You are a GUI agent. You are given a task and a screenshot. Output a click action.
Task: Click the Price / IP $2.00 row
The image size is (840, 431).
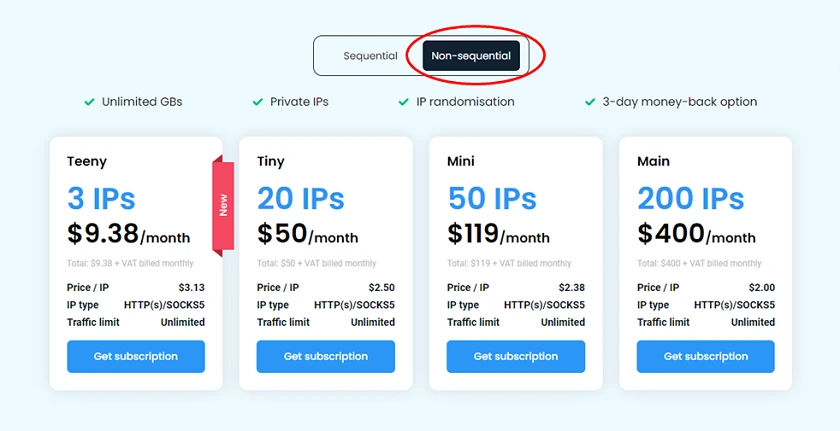click(x=706, y=288)
